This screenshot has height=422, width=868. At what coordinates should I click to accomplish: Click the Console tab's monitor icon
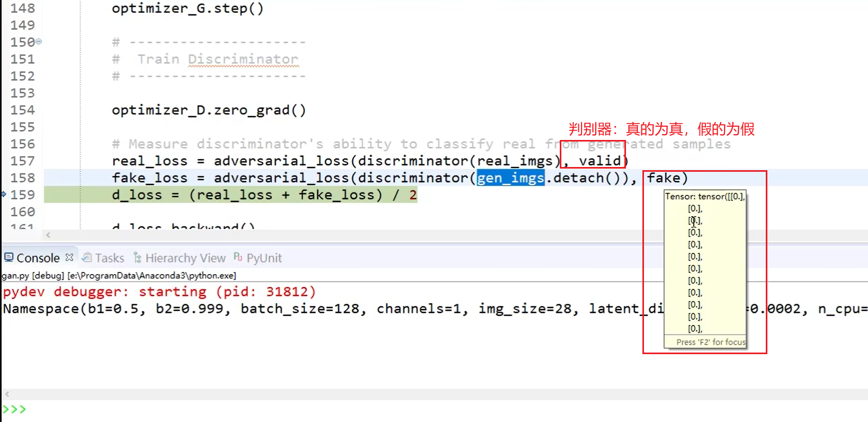click(8, 258)
